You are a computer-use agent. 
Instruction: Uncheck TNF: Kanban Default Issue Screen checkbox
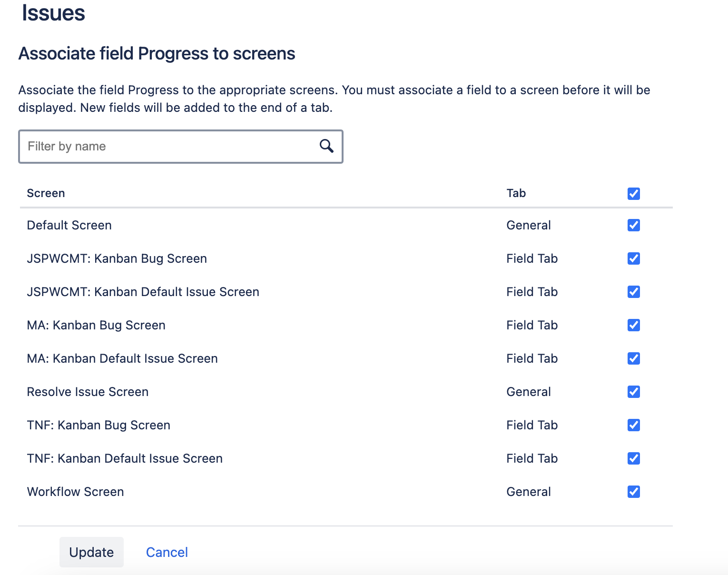[633, 458]
